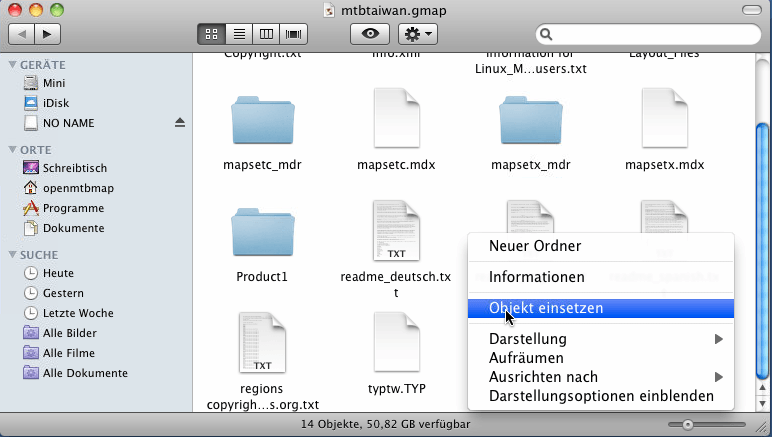This screenshot has height=437, width=772.
Task: Select the mapsetc_mdr folder icon
Action: click(262, 120)
